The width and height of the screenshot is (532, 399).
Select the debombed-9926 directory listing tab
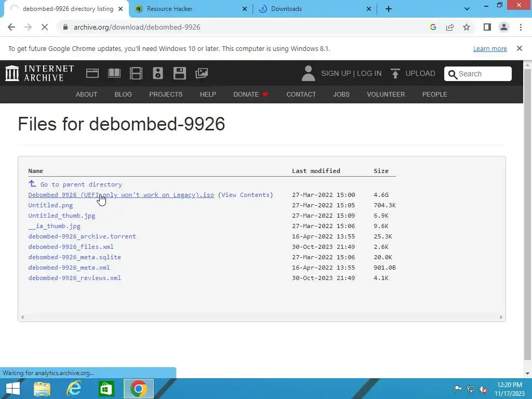pos(66,9)
